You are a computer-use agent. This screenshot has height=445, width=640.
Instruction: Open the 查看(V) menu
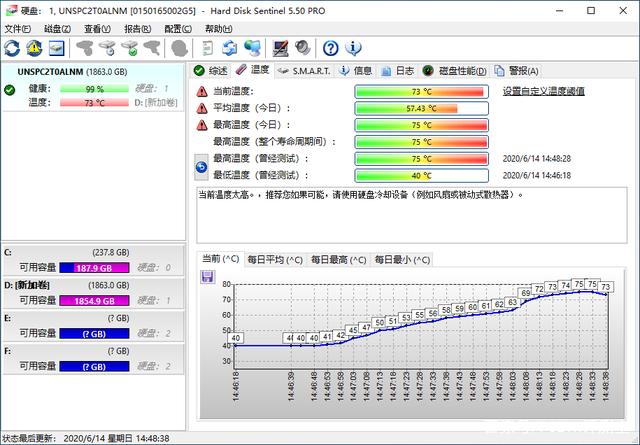coord(97,29)
